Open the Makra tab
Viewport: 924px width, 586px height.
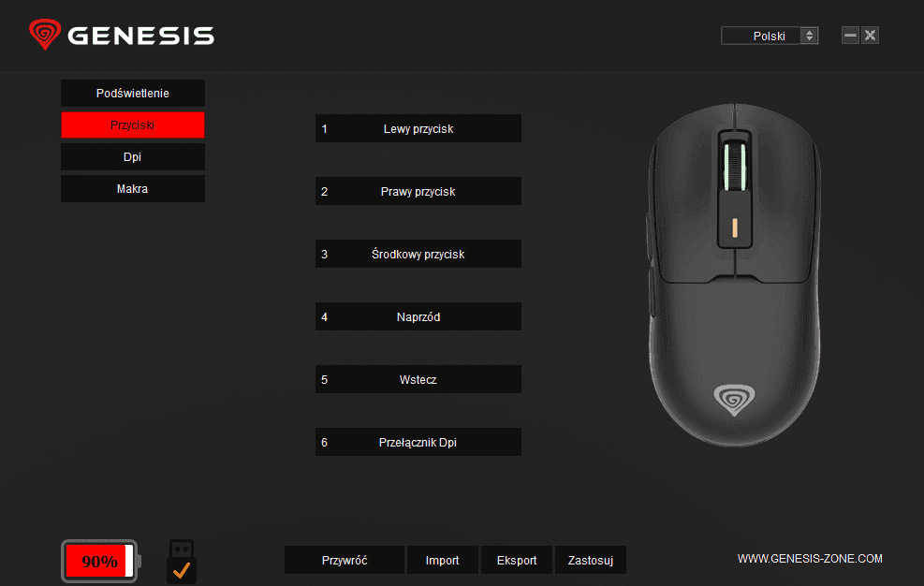click(x=133, y=189)
